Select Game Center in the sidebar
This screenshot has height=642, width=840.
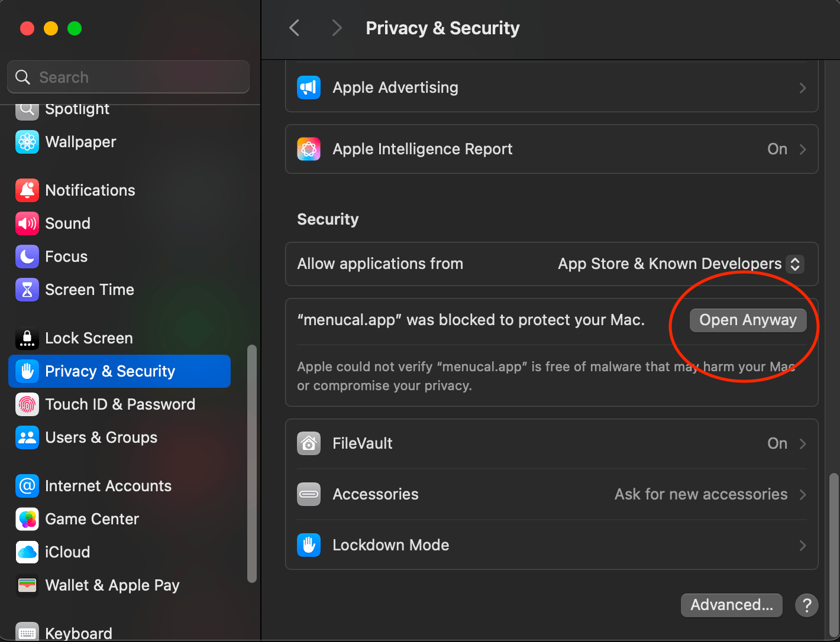[119, 519]
